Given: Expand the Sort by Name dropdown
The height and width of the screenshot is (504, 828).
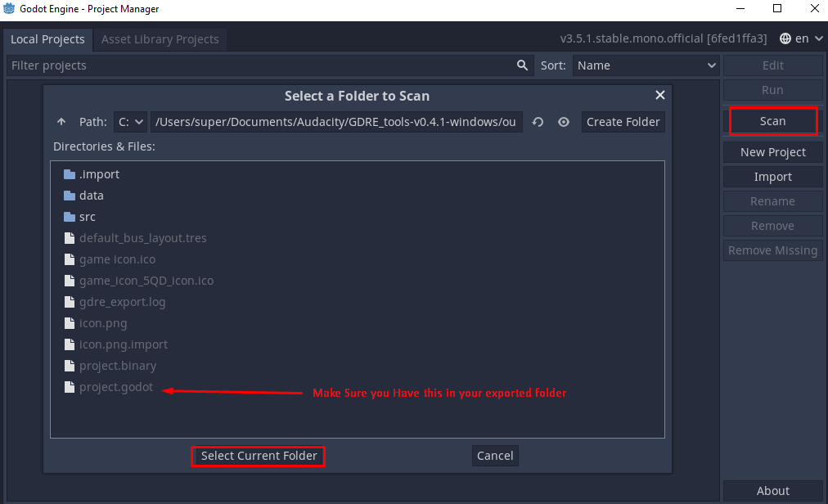Looking at the screenshot, I should point(645,65).
